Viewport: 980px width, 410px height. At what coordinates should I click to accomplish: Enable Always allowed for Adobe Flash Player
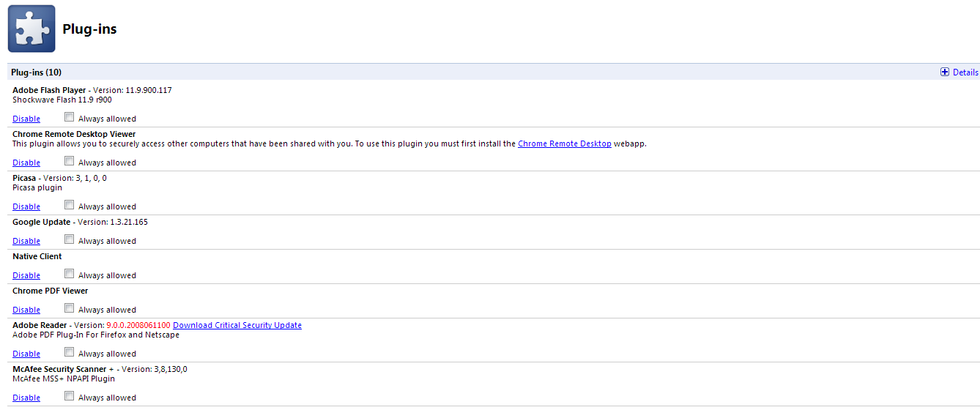(69, 117)
